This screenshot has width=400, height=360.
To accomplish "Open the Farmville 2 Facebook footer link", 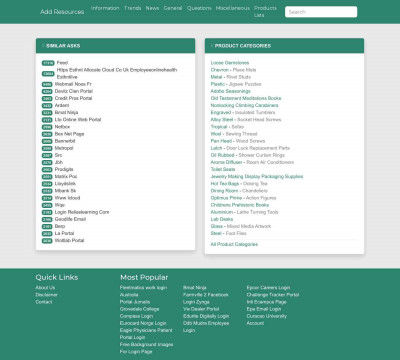I will pos(206,295).
